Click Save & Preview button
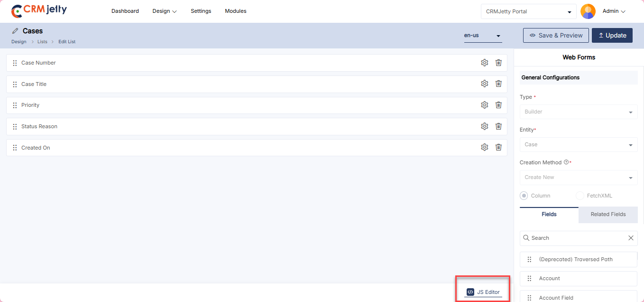Viewport: 644px width, 302px height. point(556,36)
